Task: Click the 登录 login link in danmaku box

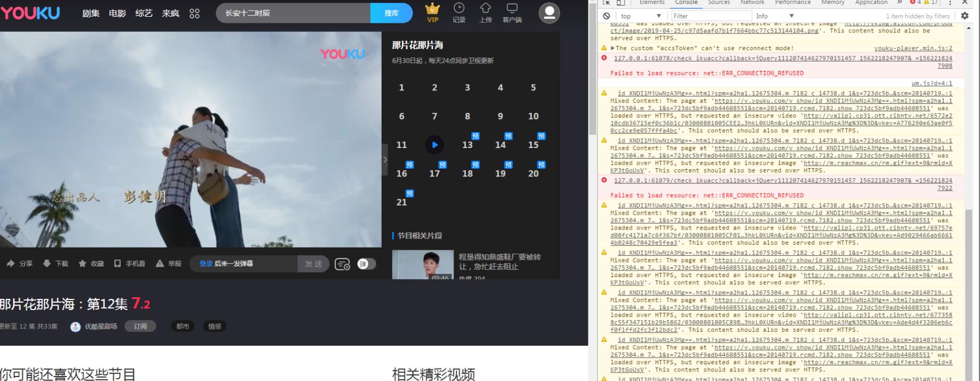Action: 206,264
